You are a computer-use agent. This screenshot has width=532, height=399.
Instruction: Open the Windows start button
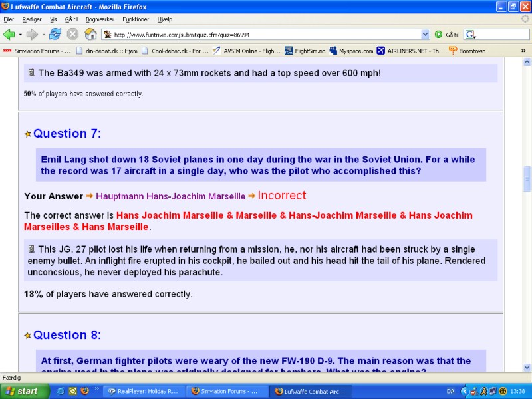[25, 391]
